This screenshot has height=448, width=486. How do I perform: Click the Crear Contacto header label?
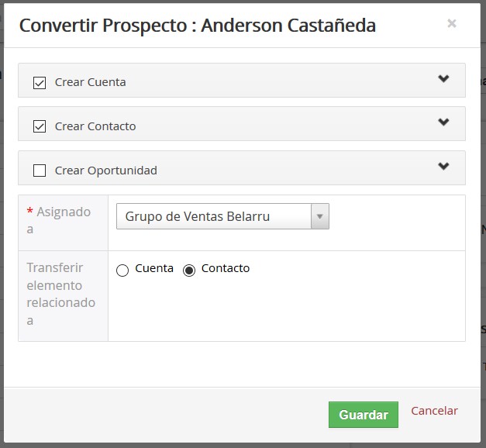point(95,126)
